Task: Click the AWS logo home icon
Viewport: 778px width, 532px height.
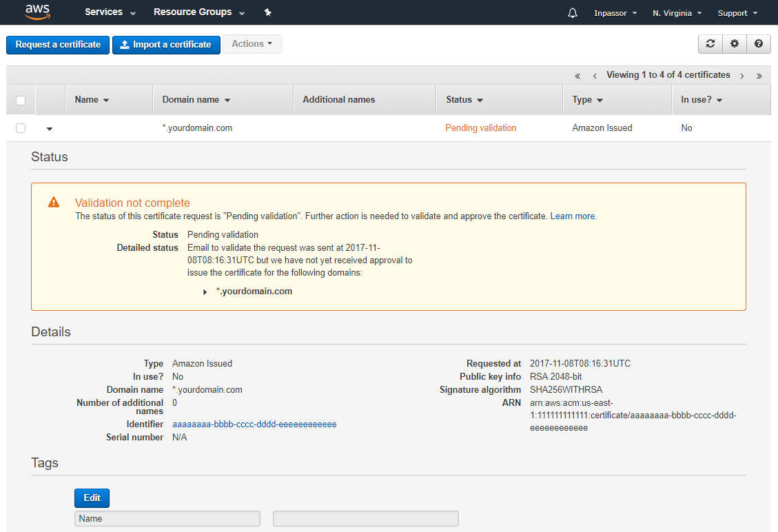Action: pos(37,12)
